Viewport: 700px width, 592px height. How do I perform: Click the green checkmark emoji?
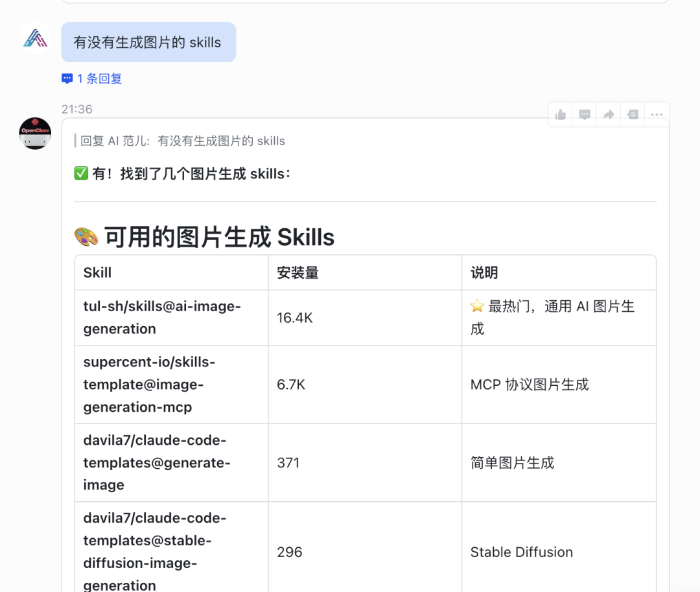81,173
